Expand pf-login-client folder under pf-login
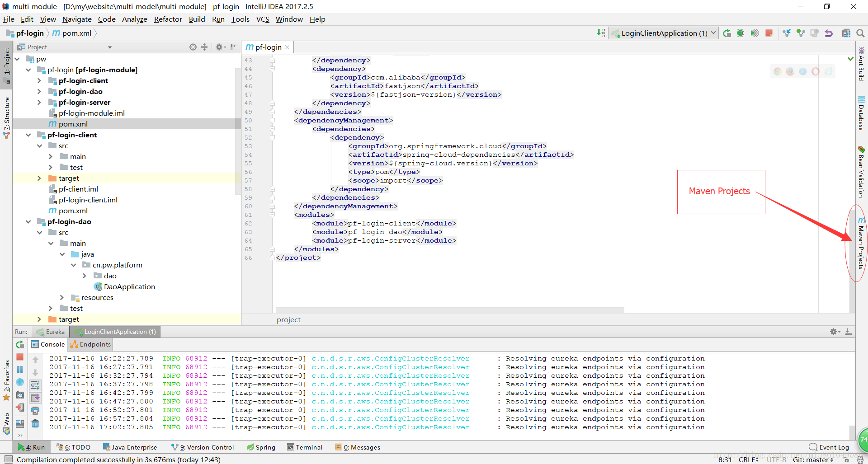This screenshot has height=464, width=868. [39, 80]
